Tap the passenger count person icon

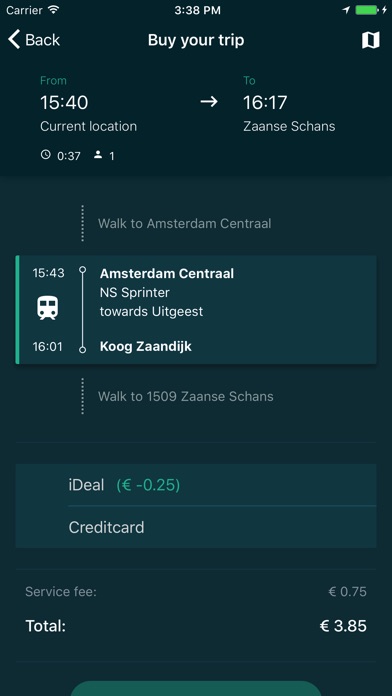(x=98, y=155)
